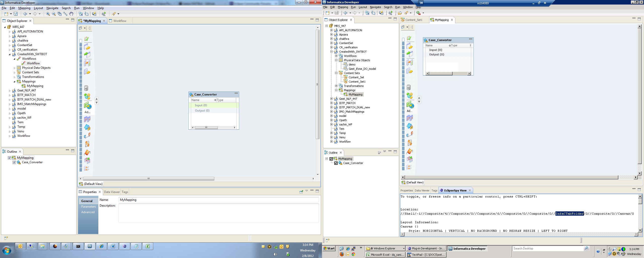
Task: Switch to Content_Set1 tab in right window
Action: click(414, 20)
